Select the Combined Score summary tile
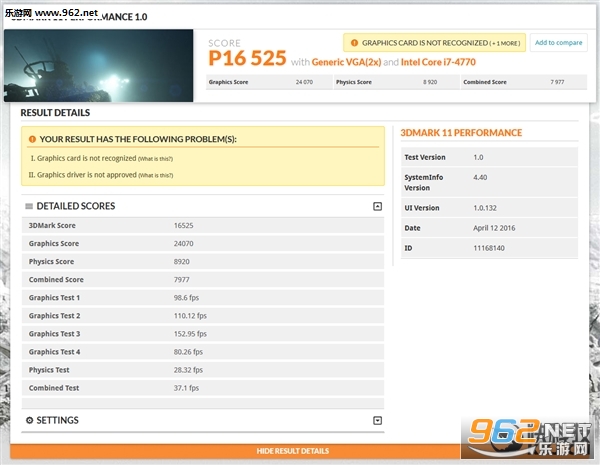 [x=524, y=82]
